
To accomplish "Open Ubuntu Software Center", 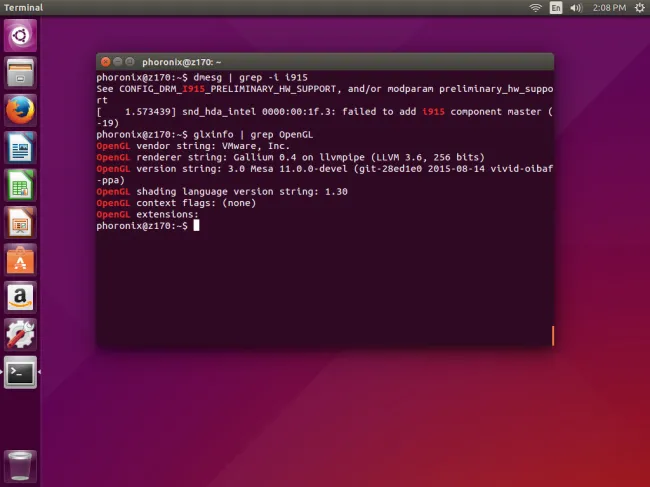I will point(20,260).
